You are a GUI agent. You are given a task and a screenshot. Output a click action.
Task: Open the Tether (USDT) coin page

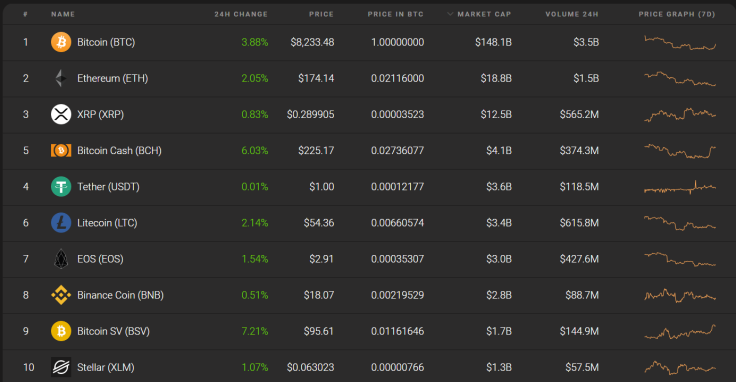(x=108, y=187)
